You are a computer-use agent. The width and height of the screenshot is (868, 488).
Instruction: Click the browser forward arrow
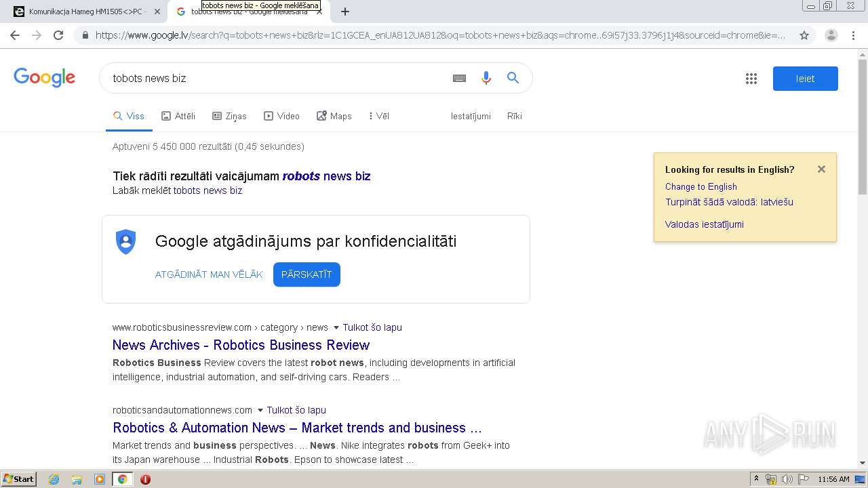tap(37, 35)
